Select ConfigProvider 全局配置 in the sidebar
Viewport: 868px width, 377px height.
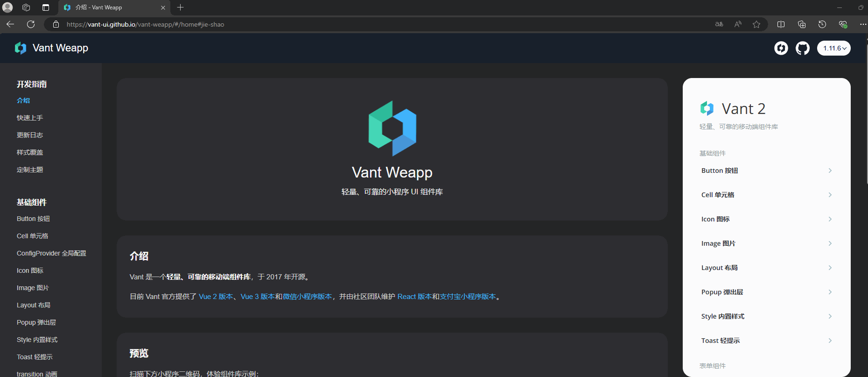tap(51, 253)
